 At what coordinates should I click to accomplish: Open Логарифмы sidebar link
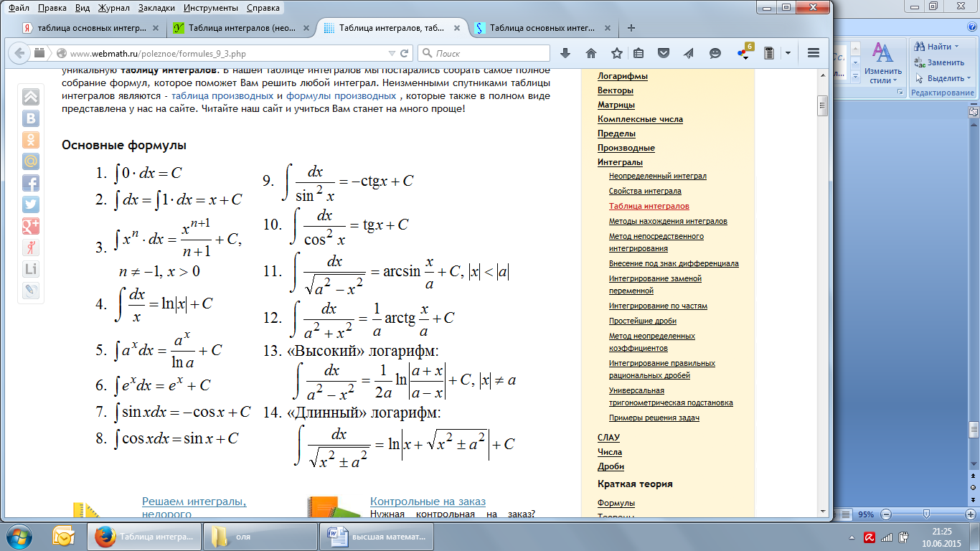coord(623,76)
